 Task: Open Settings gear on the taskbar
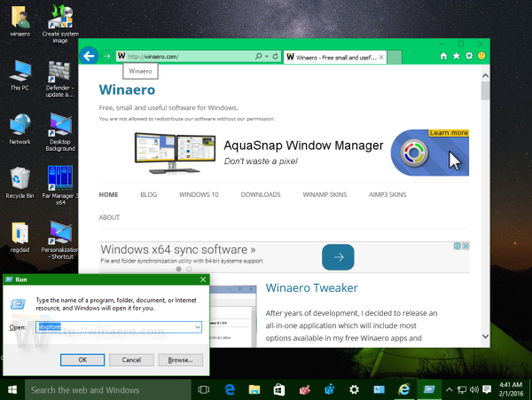[x=354, y=390]
